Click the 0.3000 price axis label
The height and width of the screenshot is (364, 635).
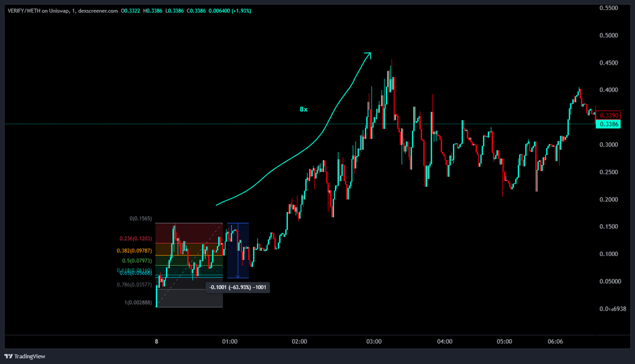608,144
